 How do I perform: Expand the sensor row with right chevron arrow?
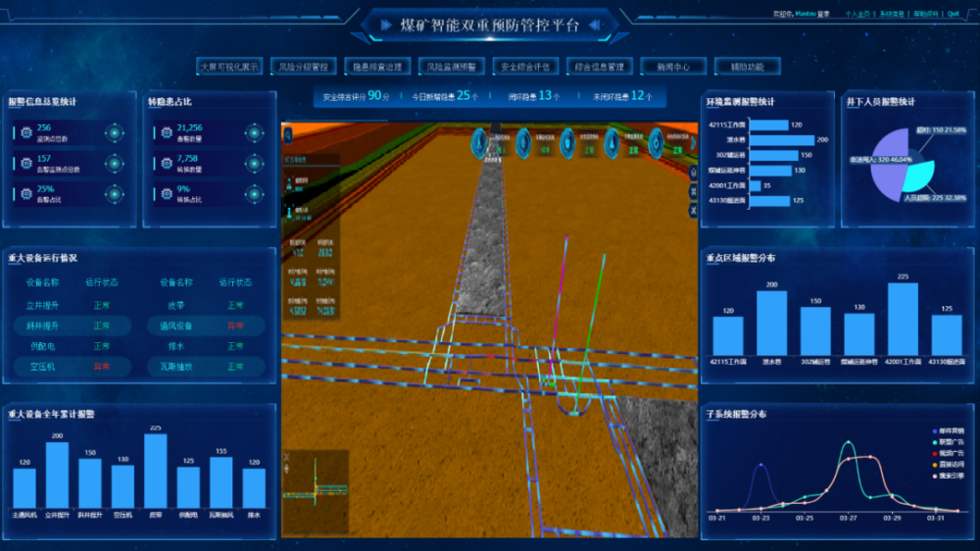[x=692, y=144]
